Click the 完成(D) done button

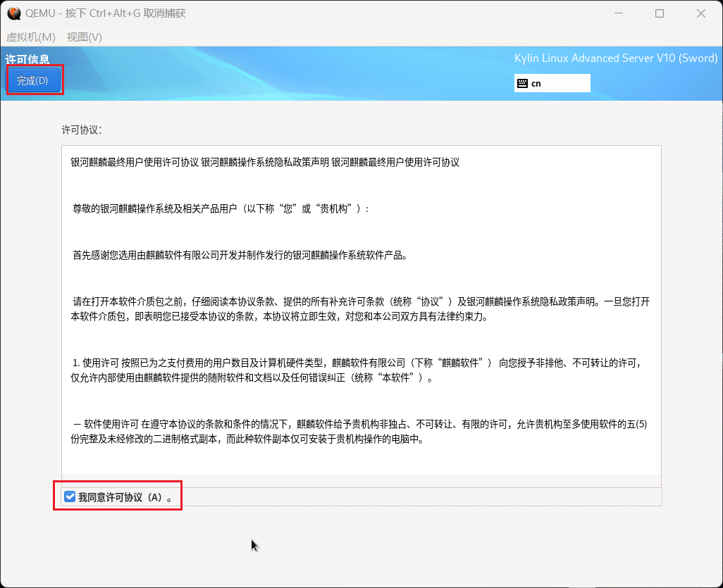[x=32, y=81]
